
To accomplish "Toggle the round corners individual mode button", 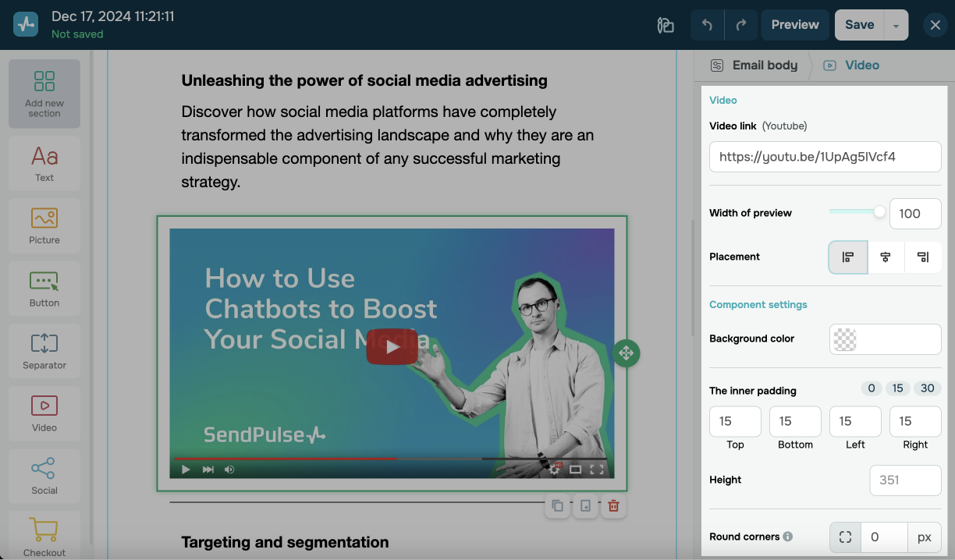I will (845, 537).
